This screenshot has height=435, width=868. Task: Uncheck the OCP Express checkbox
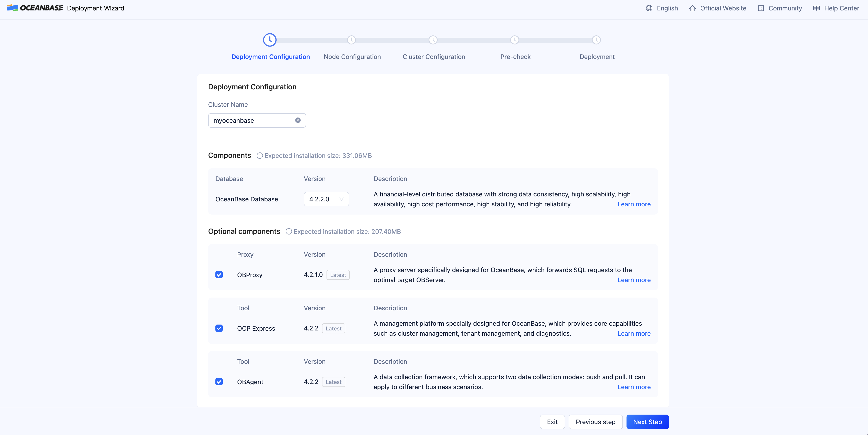[219, 328]
